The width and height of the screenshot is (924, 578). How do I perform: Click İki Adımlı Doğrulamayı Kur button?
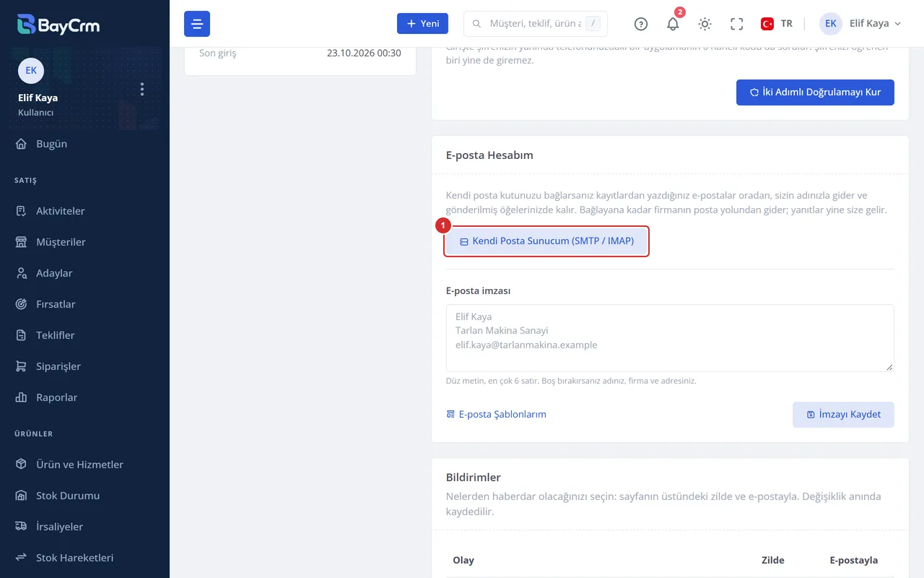coord(815,92)
